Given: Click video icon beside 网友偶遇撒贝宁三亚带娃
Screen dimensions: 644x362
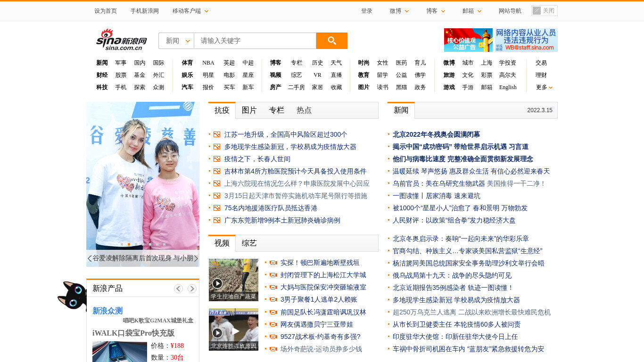Looking at the screenshot, I should click(x=273, y=325).
